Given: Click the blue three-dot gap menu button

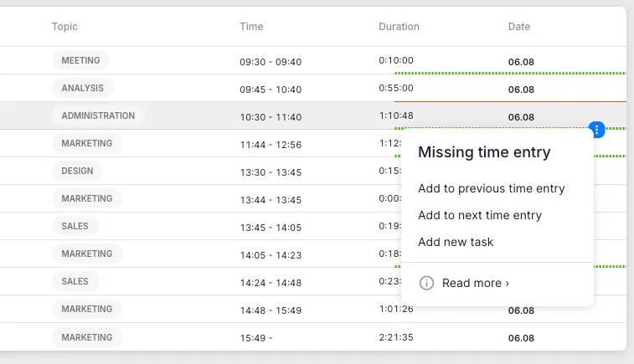Looking at the screenshot, I should (596, 129).
